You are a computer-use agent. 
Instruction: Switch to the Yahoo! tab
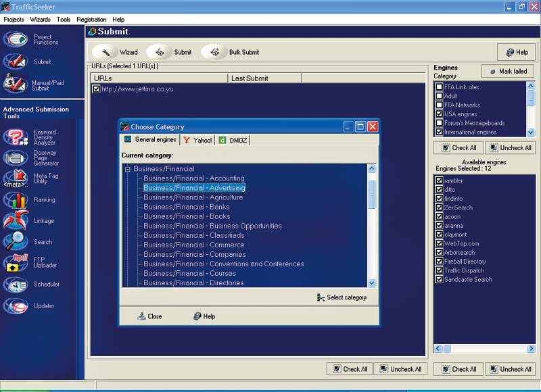(197, 140)
